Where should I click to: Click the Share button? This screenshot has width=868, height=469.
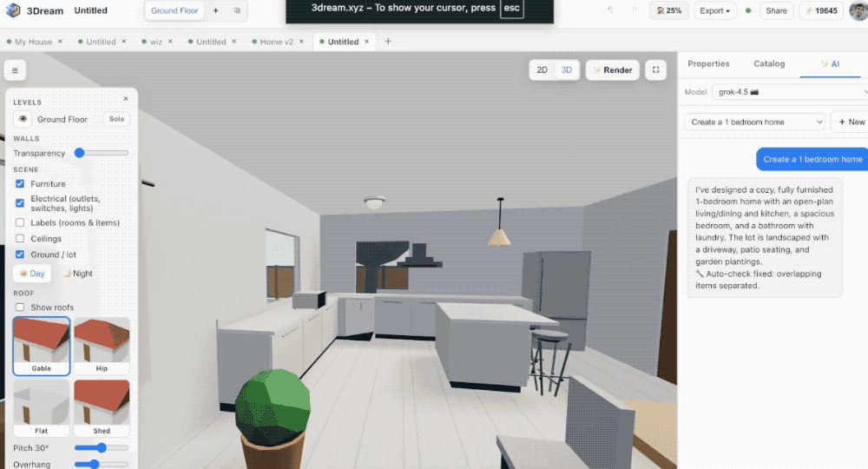(776, 10)
